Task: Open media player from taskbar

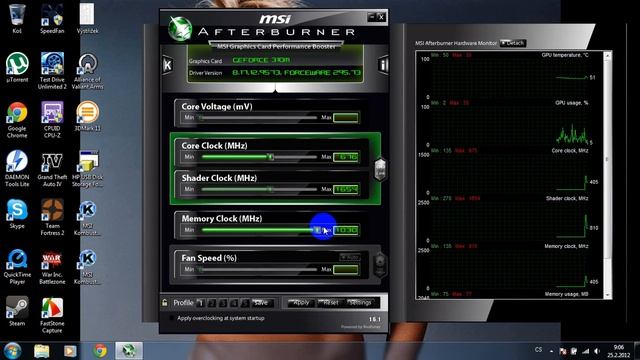Action: (70, 351)
